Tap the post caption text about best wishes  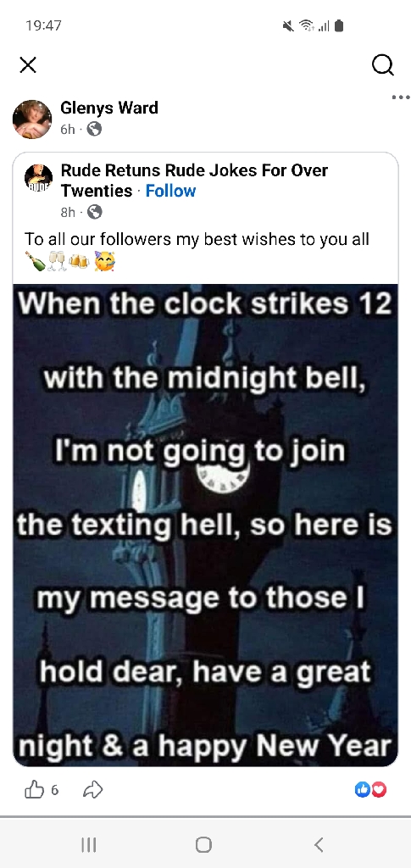pyautogui.click(x=197, y=239)
